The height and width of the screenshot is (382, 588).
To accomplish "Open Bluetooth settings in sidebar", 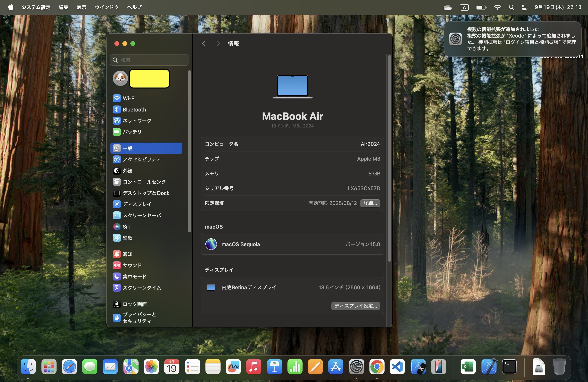I will [x=134, y=109].
